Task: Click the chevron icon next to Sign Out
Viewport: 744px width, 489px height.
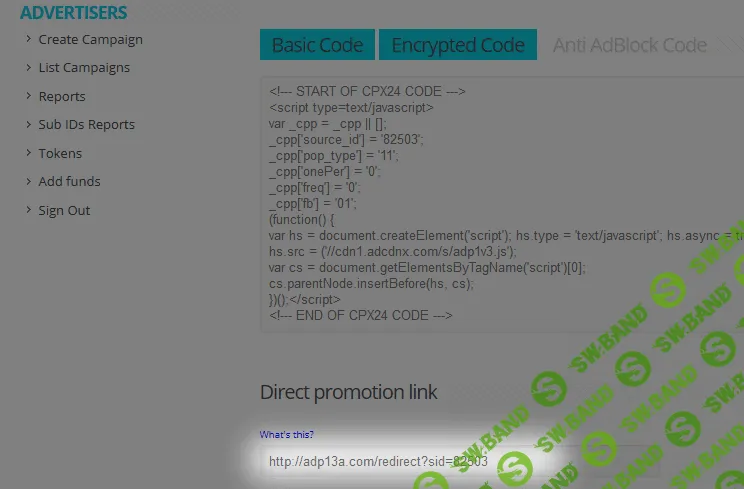Action: tap(28, 211)
